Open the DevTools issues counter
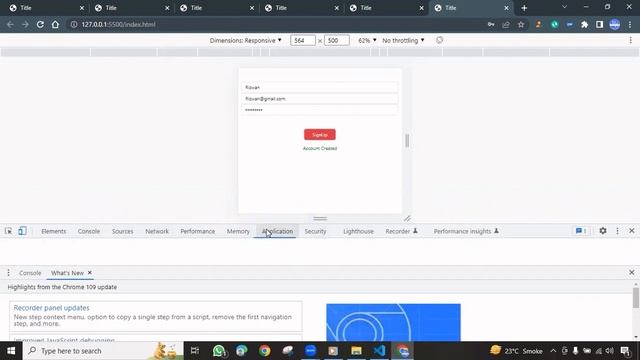Image resolution: width=640 pixels, height=360 pixels. [581, 231]
